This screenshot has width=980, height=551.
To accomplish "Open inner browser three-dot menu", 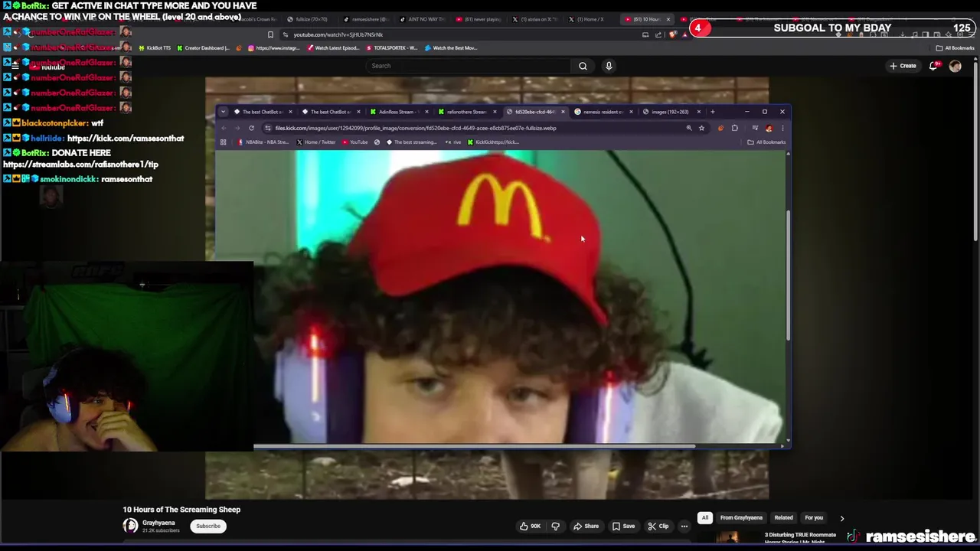I will [782, 128].
